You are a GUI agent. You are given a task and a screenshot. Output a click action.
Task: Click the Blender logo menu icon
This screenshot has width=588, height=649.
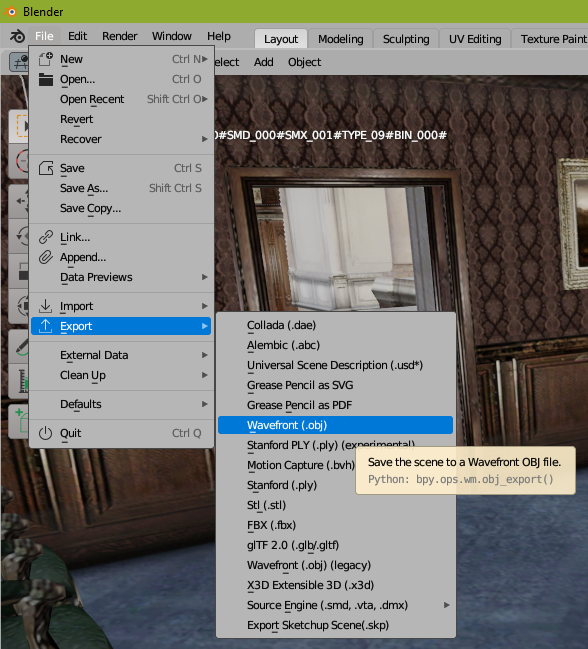(x=17, y=36)
